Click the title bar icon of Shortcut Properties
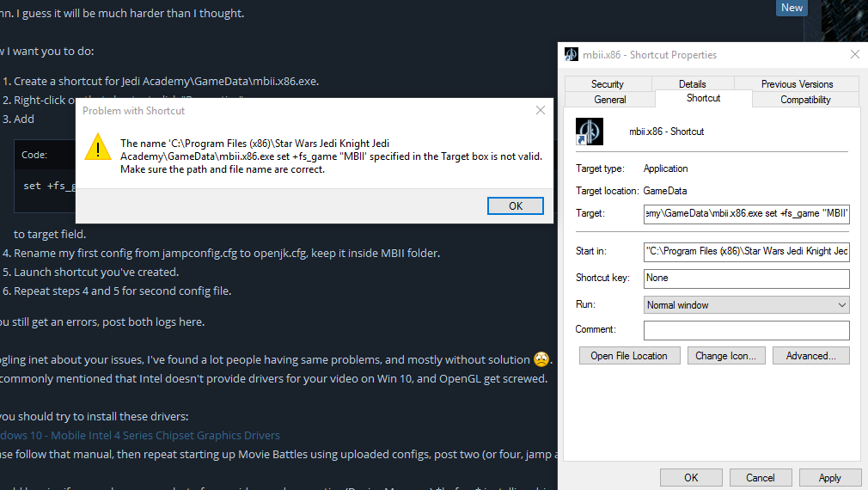This screenshot has height=490, width=868. [x=572, y=55]
